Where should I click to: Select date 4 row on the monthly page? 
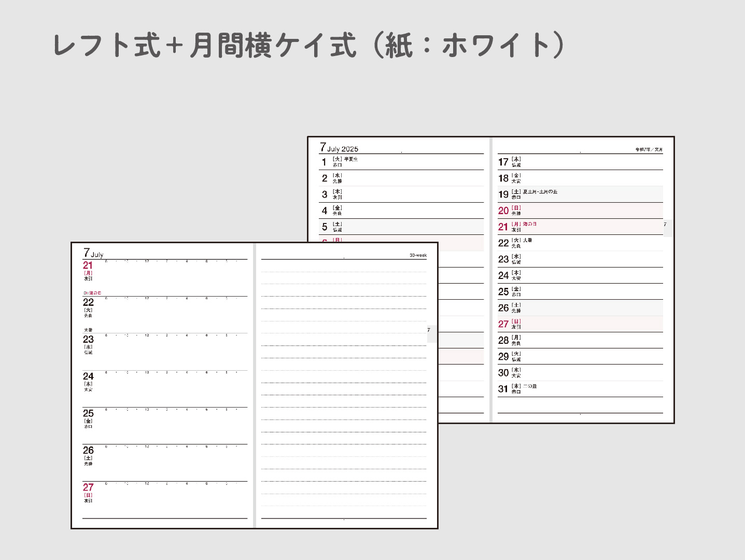pos(401,211)
